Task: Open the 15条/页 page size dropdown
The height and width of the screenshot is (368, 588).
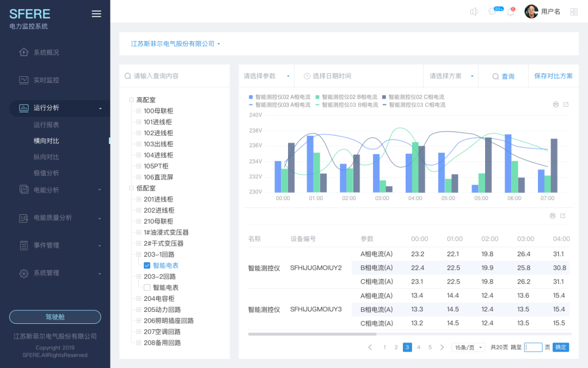Action: coord(468,347)
